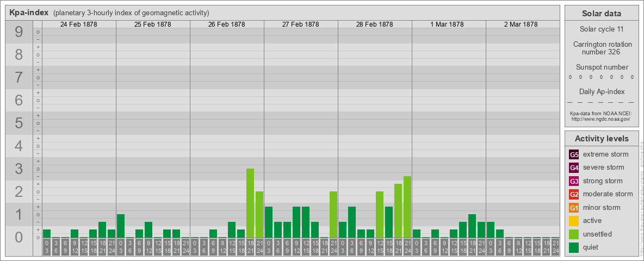
Task: Select the '24 Feb 1878' date header
Action: click(x=79, y=24)
